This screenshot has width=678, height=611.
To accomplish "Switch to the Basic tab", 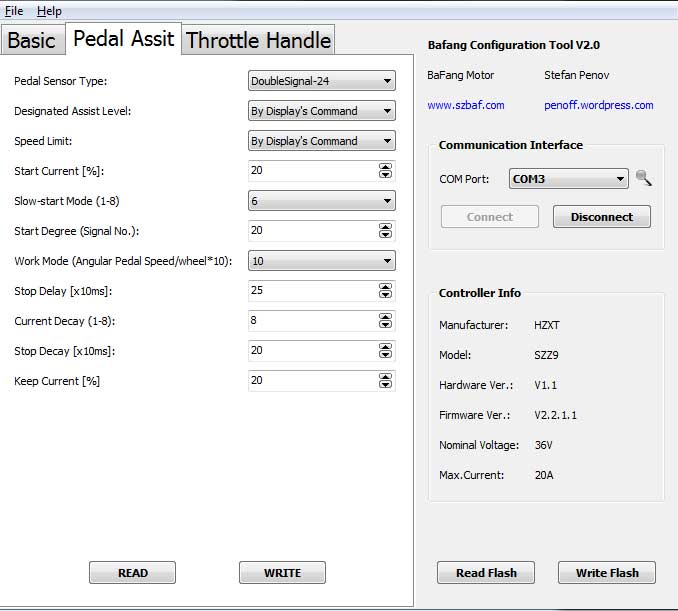I will pos(31,41).
